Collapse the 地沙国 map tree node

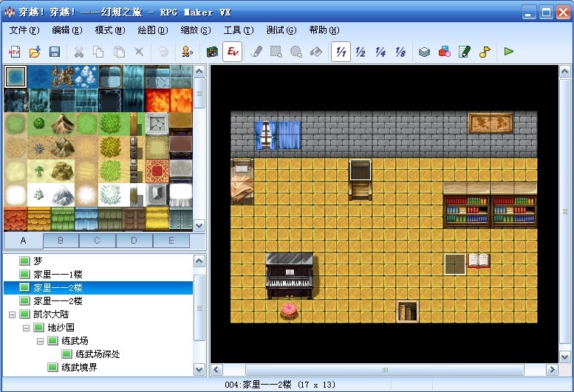[26, 328]
